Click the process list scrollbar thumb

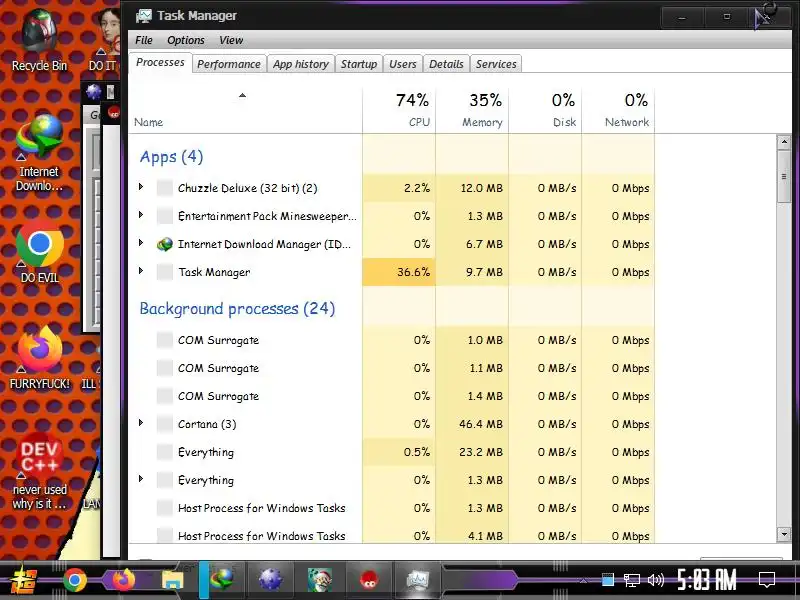click(x=784, y=177)
